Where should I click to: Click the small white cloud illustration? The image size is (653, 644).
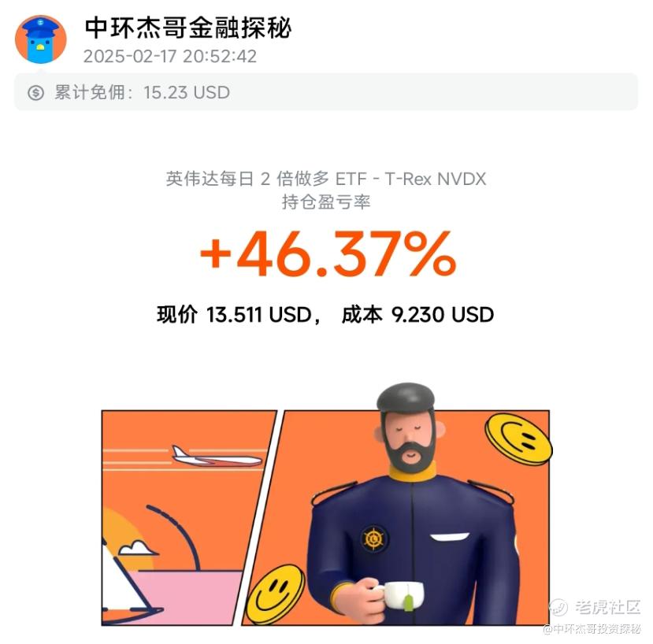click(x=138, y=548)
